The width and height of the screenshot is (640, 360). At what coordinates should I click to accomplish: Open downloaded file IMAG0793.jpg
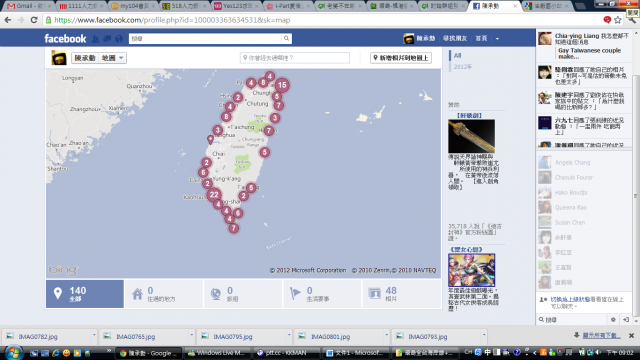tap(428, 337)
